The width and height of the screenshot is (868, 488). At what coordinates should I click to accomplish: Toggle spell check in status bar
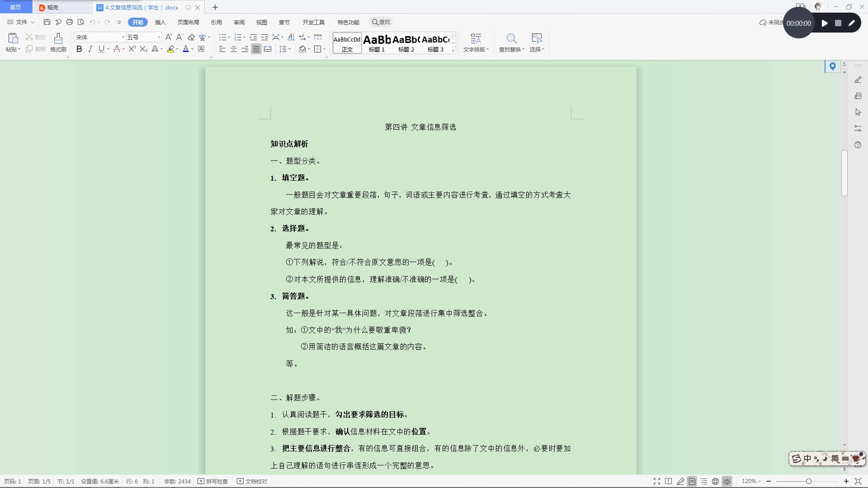(x=213, y=482)
